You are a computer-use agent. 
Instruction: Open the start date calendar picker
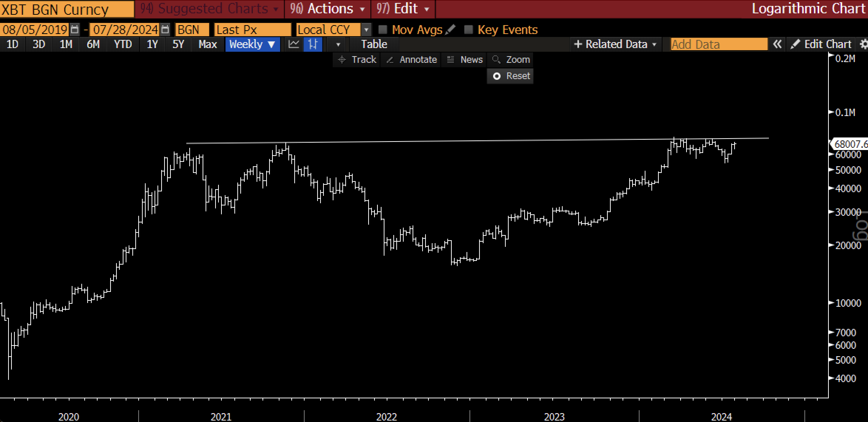tap(75, 30)
